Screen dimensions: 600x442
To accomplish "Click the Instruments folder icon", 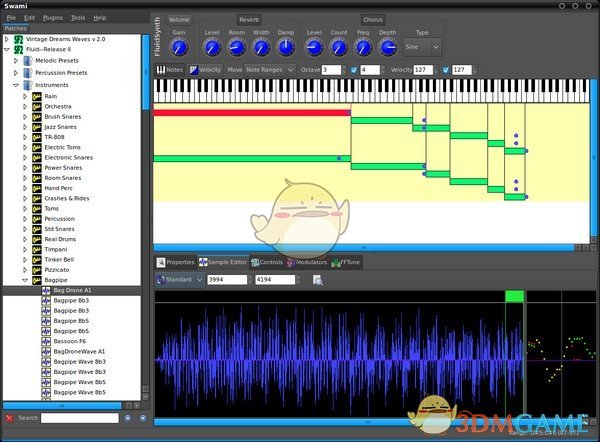I will pyautogui.click(x=28, y=85).
